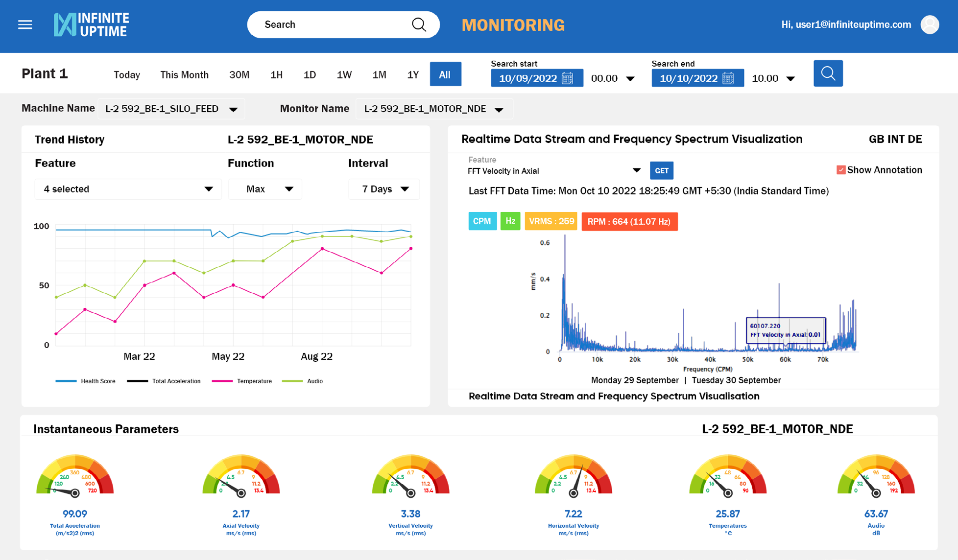Select the 1Y time range
Image resolution: width=958 pixels, height=560 pixels.
click(413, 74)
